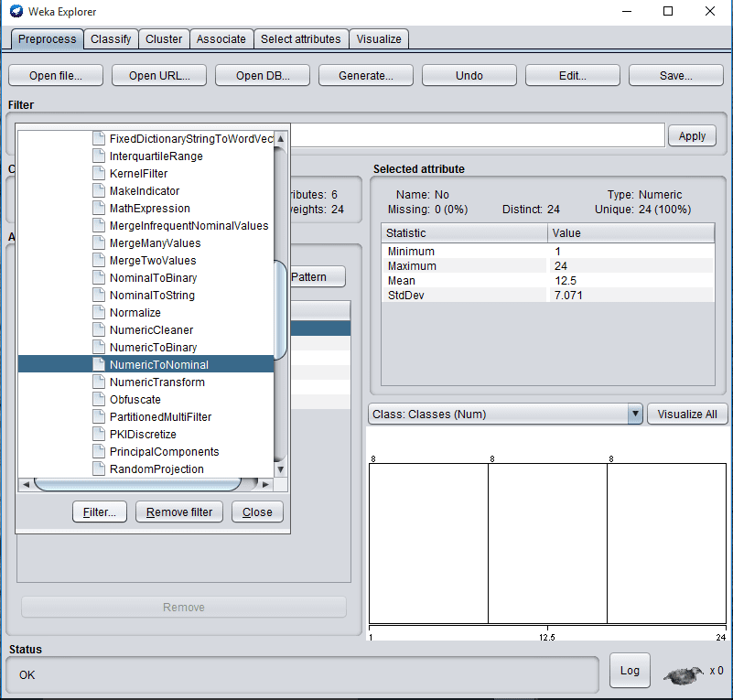Click the file icon beside Normalize
Screen dimensions: 733x700
tap(99, 313)
